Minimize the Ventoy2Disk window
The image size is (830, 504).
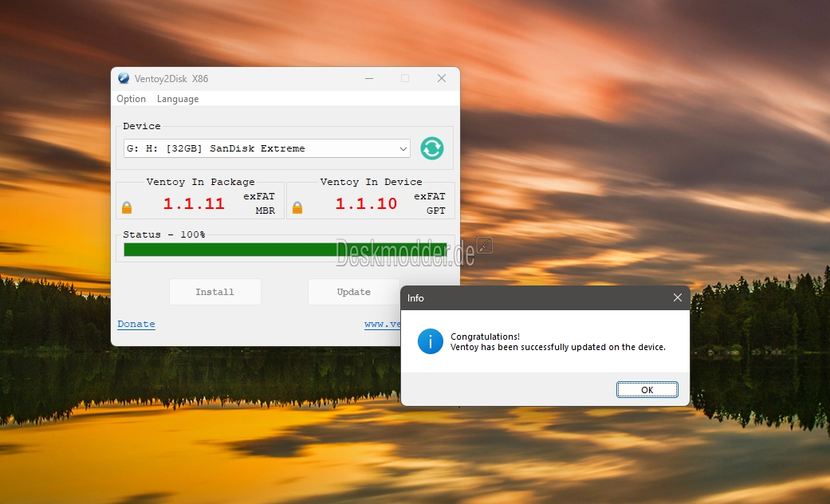tap(369, 79)
